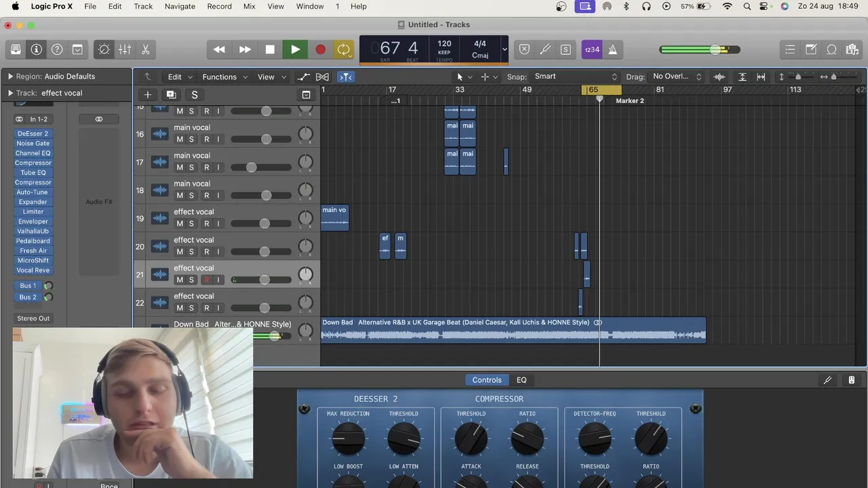Open the Track menu in menu bar
The height and width of the screenshot is (488, 868).
pyautogui.click(x=143, y=6)
